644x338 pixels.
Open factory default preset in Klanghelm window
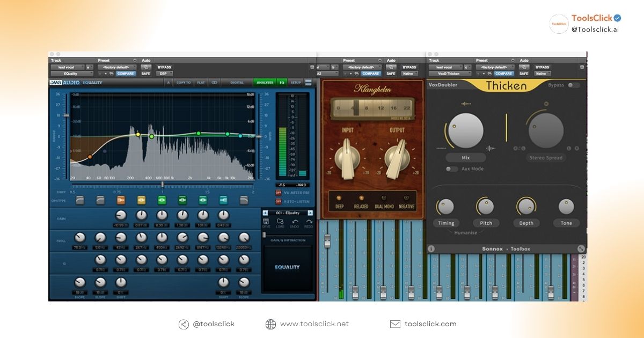(362, 67)
